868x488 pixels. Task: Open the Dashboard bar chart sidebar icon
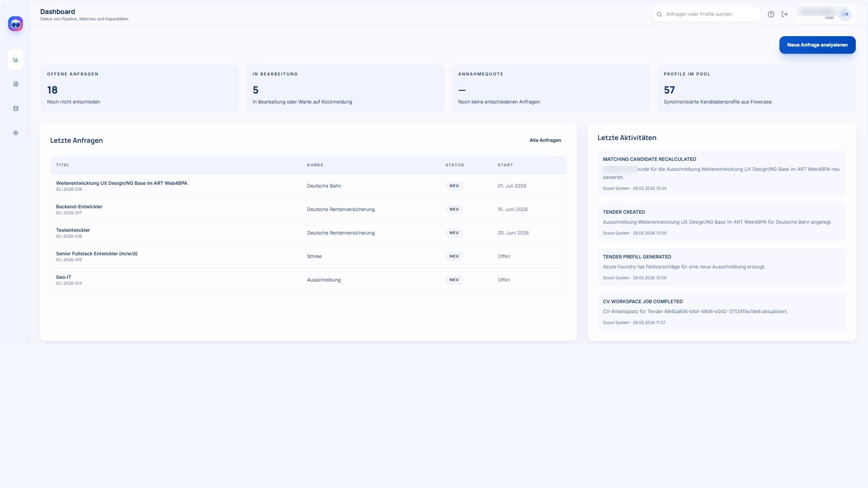click(16, 60)
